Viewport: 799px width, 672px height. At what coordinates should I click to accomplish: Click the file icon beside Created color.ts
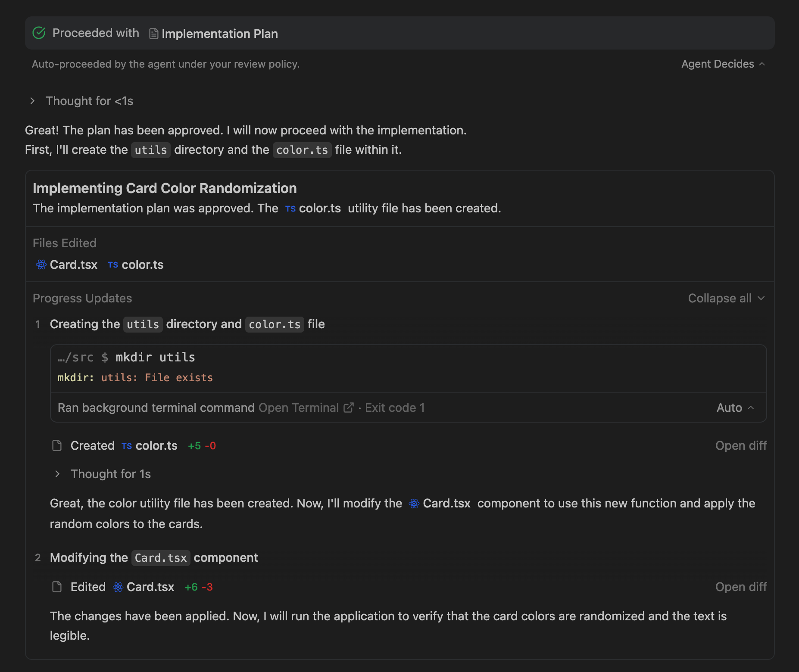click(x=57, y=445)
